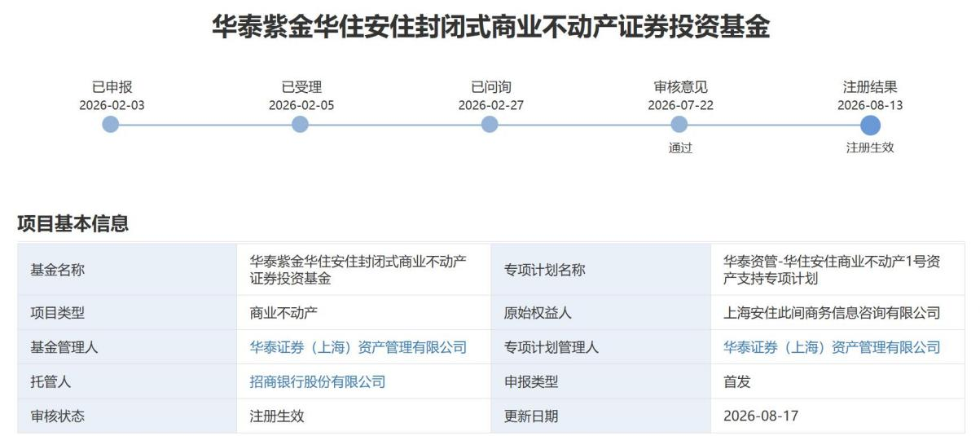Click the date 2026-07-22 under 审核意见
The image size is (980, 436).
point(680,105)
